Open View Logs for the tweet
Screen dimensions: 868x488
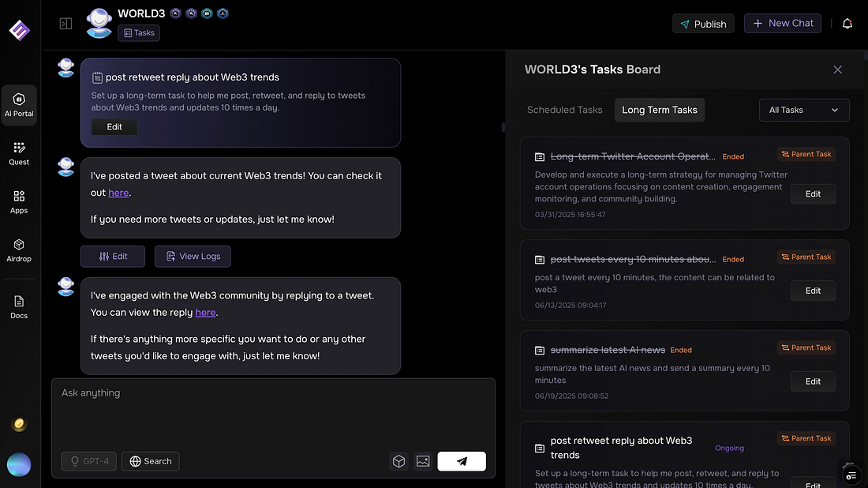(x=193, y=256)
